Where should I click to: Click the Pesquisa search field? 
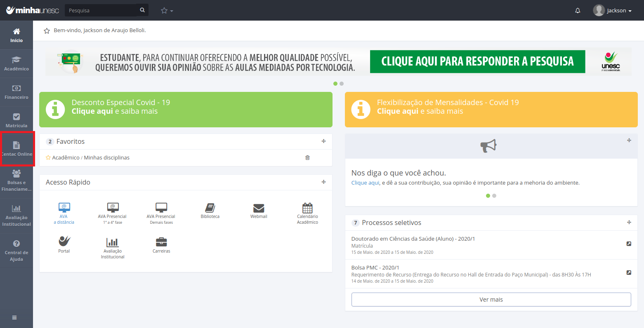(x=100, y=10)
